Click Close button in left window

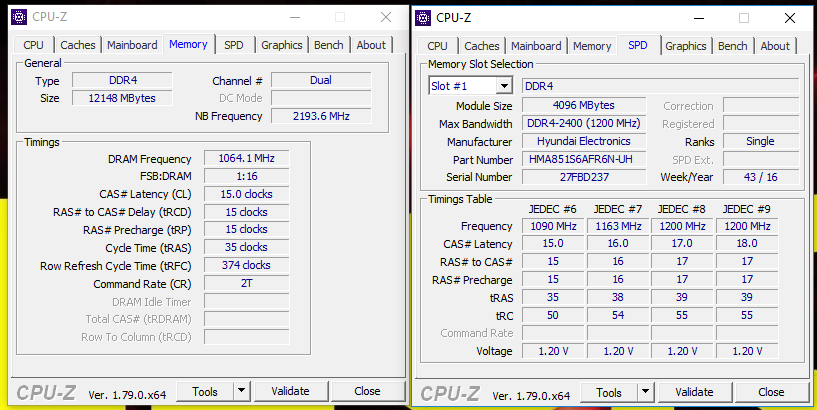367,391
